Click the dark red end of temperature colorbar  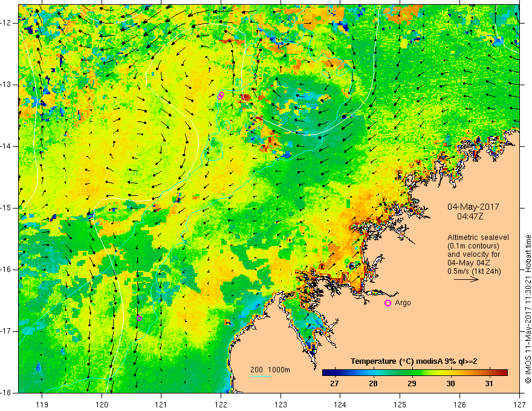tap(504, 373)
